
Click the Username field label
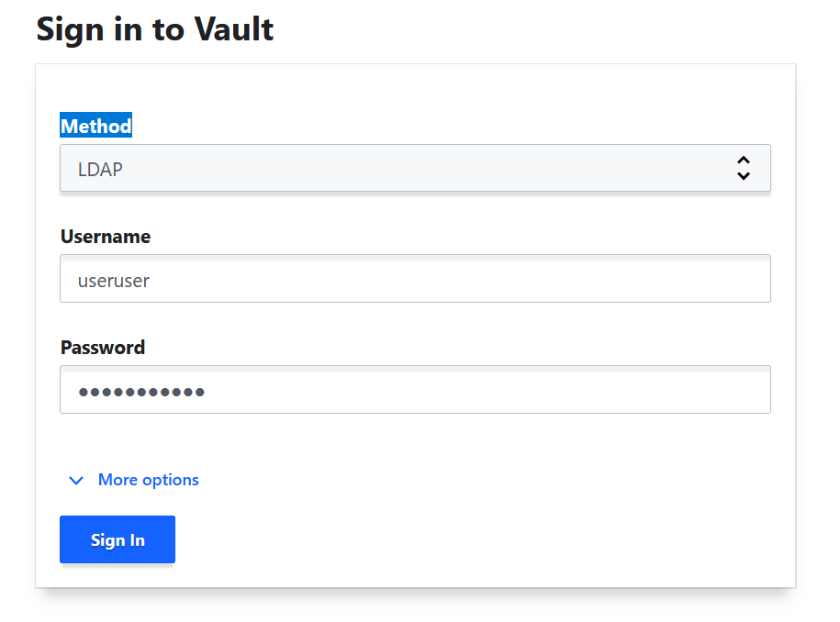click(106, 237)
